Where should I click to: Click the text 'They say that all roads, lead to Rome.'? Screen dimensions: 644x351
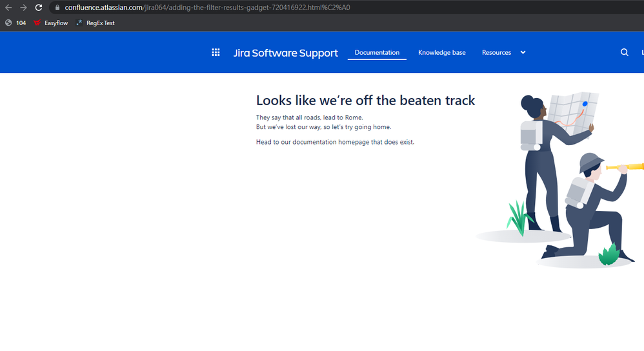[x=310, y=117]
